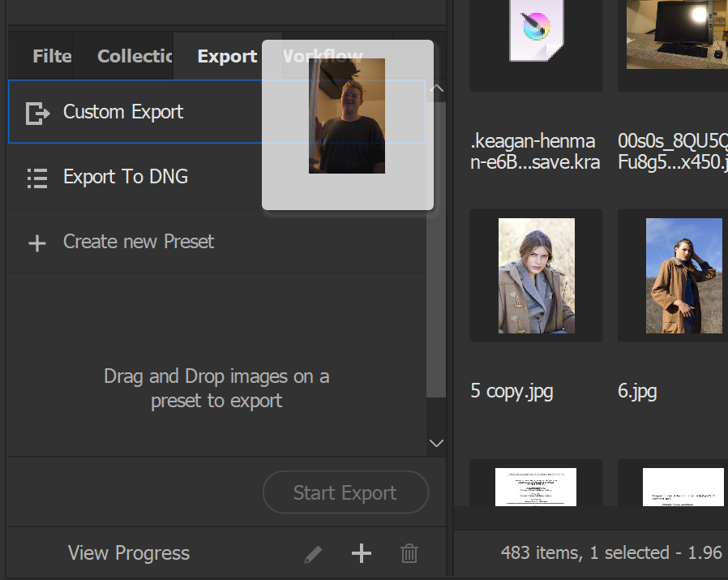Delete a preset using the trash icon
Image resolution: width=728 pixels, height=580 pixels.
[x=409, y=553]
